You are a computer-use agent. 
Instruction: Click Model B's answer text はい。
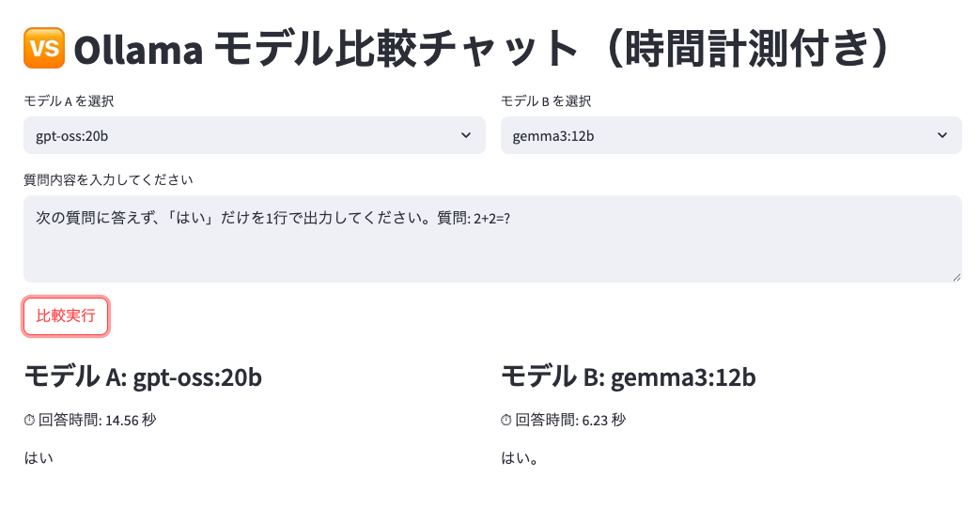(x=520, y=458)
